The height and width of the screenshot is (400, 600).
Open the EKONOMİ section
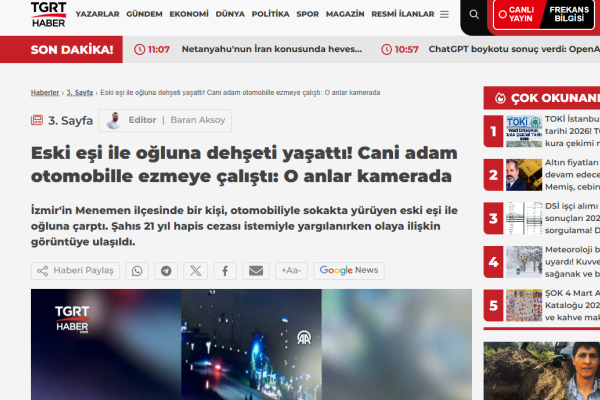189,14
